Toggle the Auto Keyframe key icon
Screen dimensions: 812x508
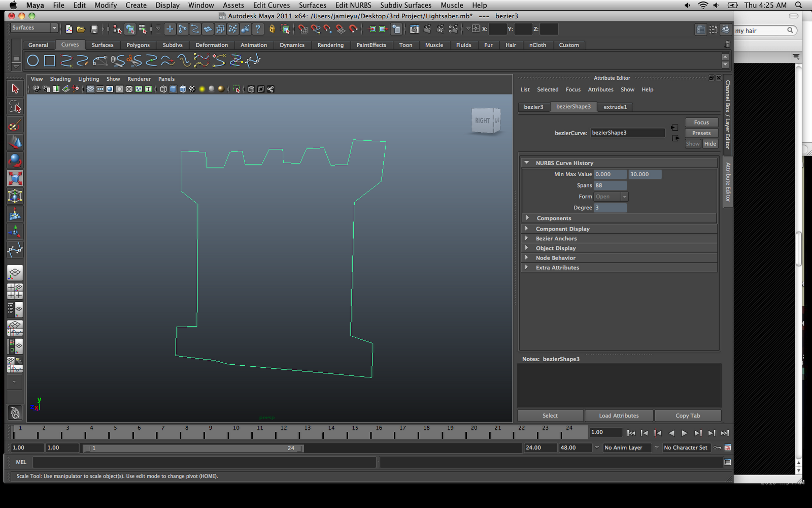coord(717,448)
